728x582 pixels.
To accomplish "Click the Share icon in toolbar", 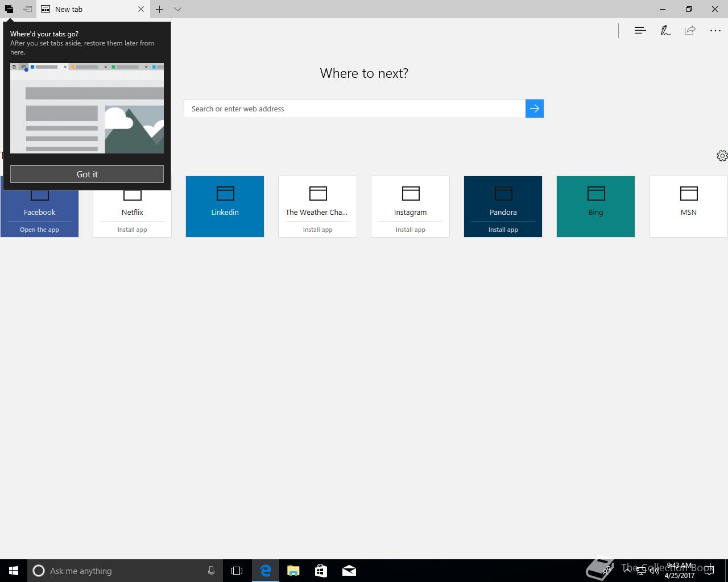I will (690, 31).
